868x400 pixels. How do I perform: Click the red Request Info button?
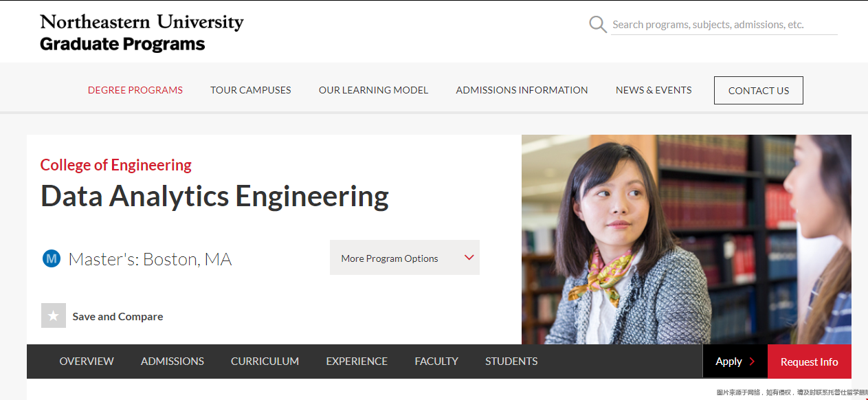pyautogui.click(x=810, y=362)
